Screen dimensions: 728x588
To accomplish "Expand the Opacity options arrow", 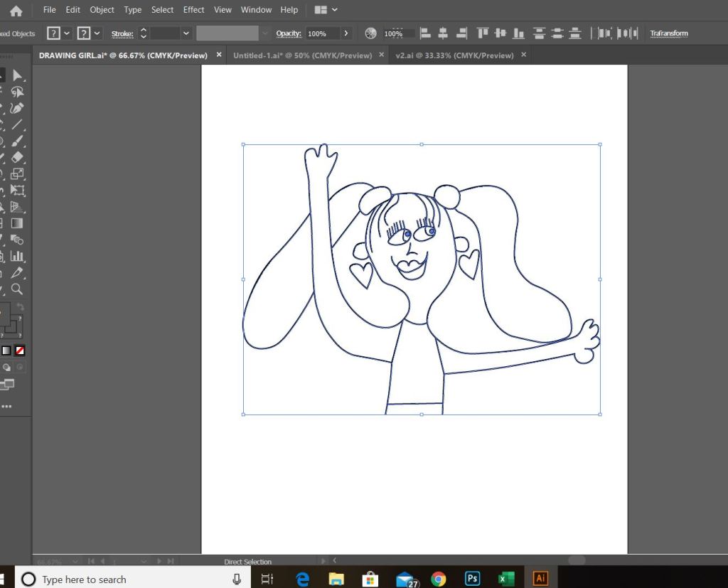I will click(x=346, y=33).
